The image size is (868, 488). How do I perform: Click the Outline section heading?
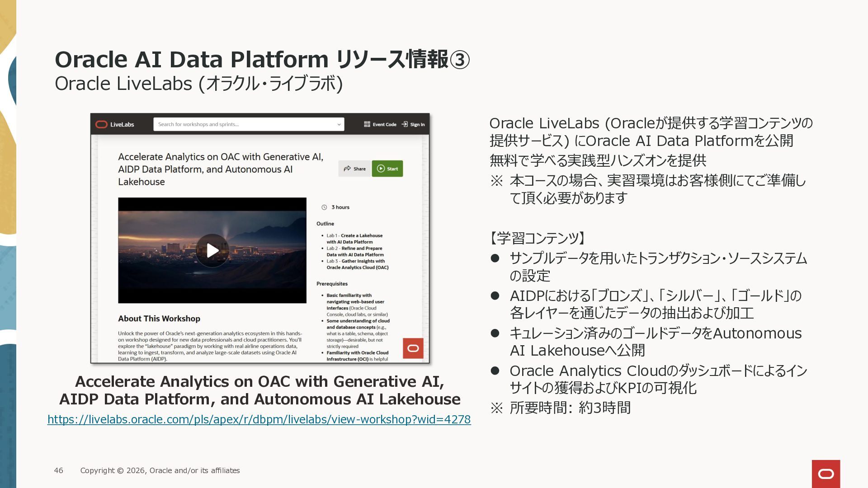click(325, 224)
